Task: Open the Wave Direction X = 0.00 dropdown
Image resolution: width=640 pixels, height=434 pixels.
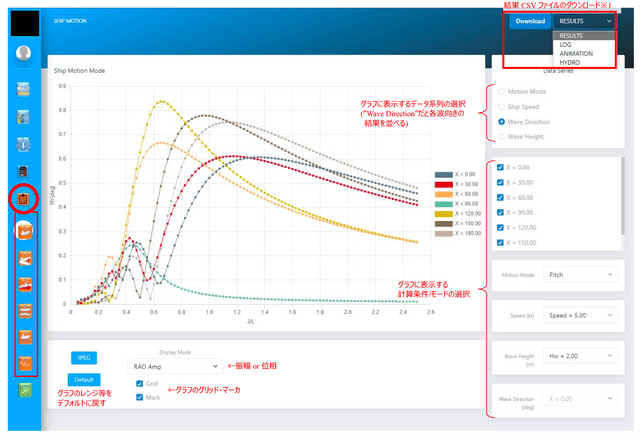Action: click(x=580, y=398)
